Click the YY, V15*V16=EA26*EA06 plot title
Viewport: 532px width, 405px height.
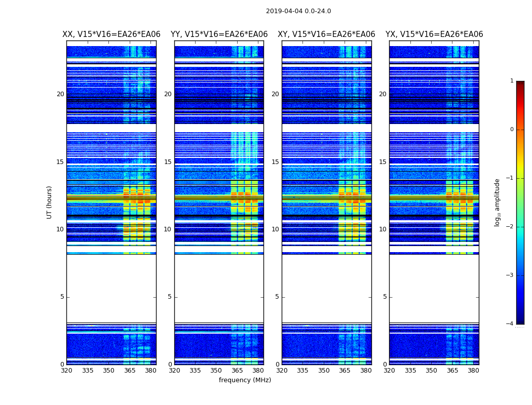point(219,34)
